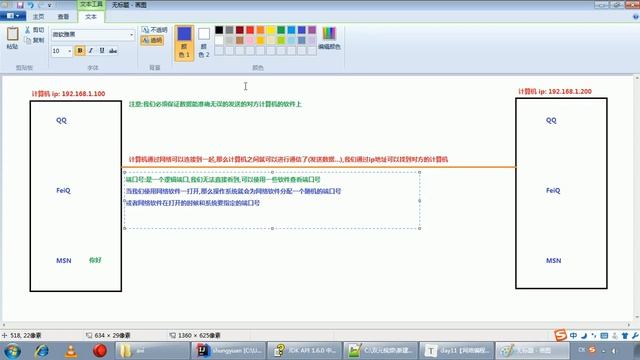640x360 pixels.
Task: Pick the pink swatch in second row
Action: tap(250, 40)
